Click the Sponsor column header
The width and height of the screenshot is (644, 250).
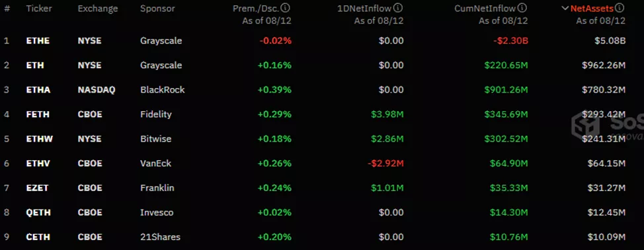157,9
